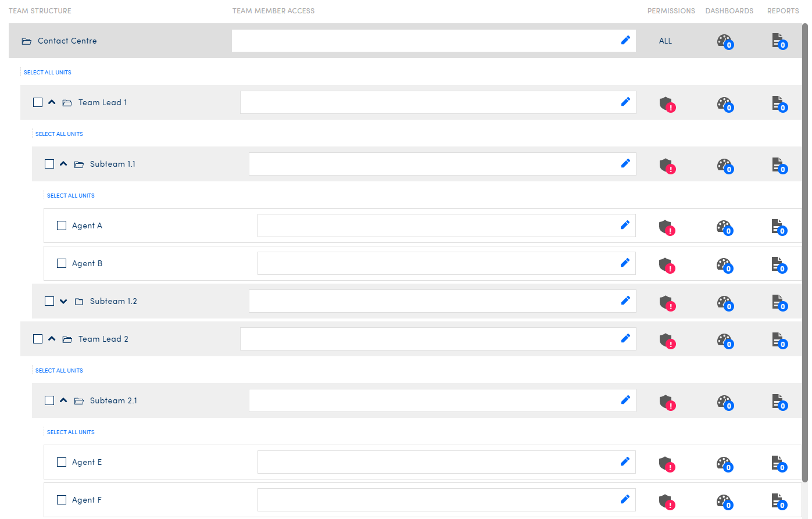Tick the Agent A checkbox
Screen dimensions: 812x519
point(62,226)
